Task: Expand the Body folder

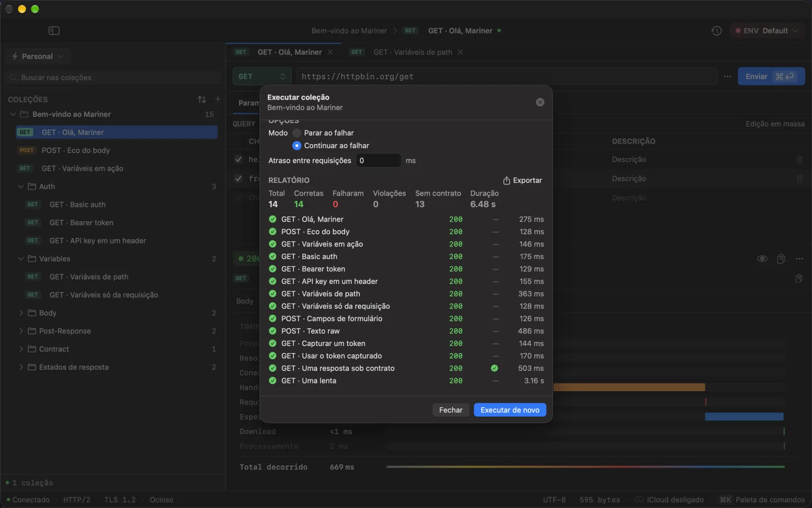Action: 21,313
